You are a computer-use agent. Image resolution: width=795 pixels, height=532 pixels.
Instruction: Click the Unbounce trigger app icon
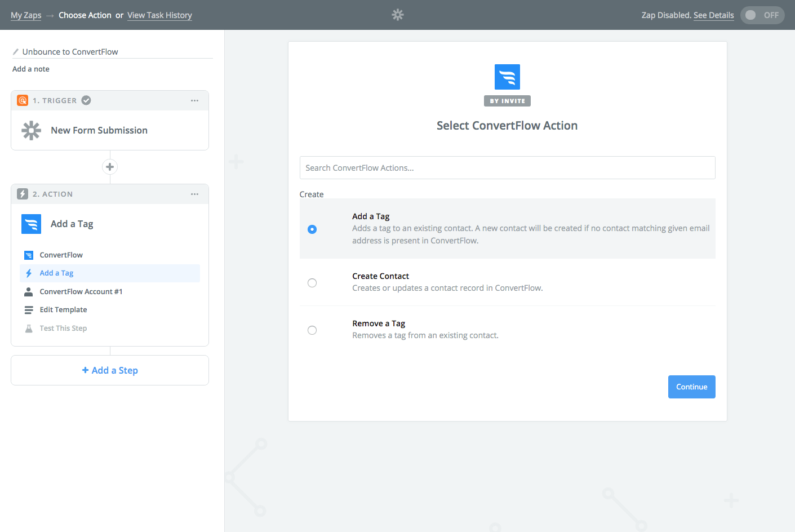pyautogui.click(x=23, y=100)
